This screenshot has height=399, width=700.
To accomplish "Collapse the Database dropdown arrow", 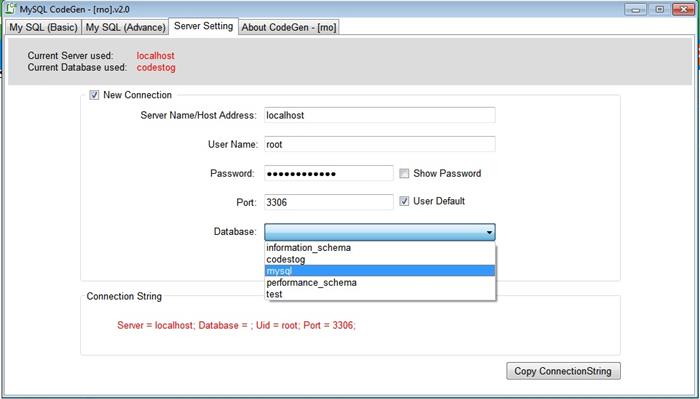I will pos(489,232).
